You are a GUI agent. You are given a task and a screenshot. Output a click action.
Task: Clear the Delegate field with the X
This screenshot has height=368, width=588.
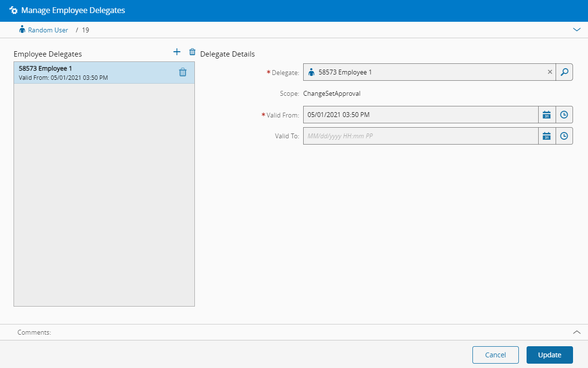tap(550, 72)
